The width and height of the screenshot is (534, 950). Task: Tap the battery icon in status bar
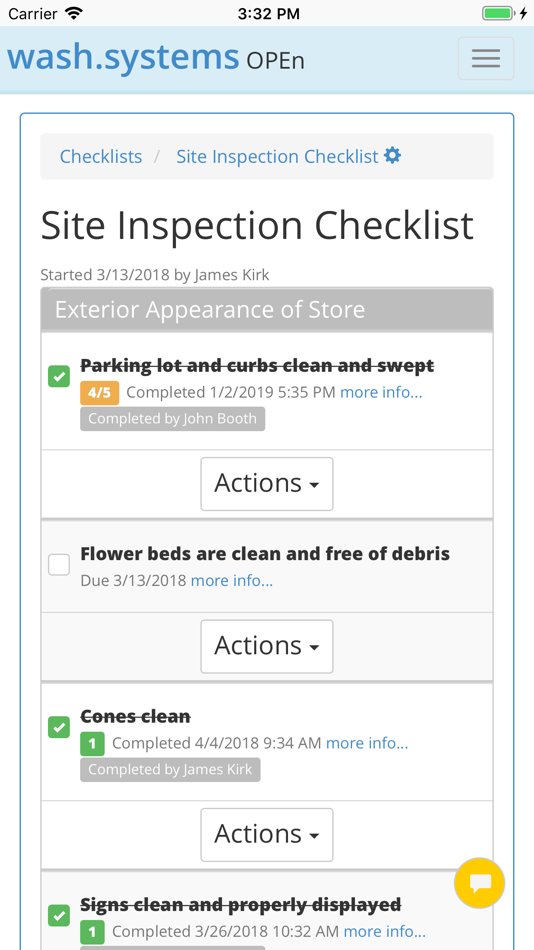click(x=500, y=13)
